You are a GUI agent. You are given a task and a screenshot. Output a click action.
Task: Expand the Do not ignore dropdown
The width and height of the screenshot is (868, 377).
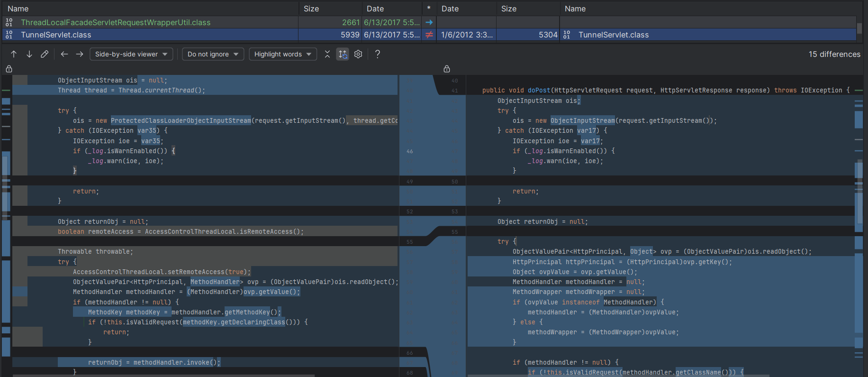(213, 54)
